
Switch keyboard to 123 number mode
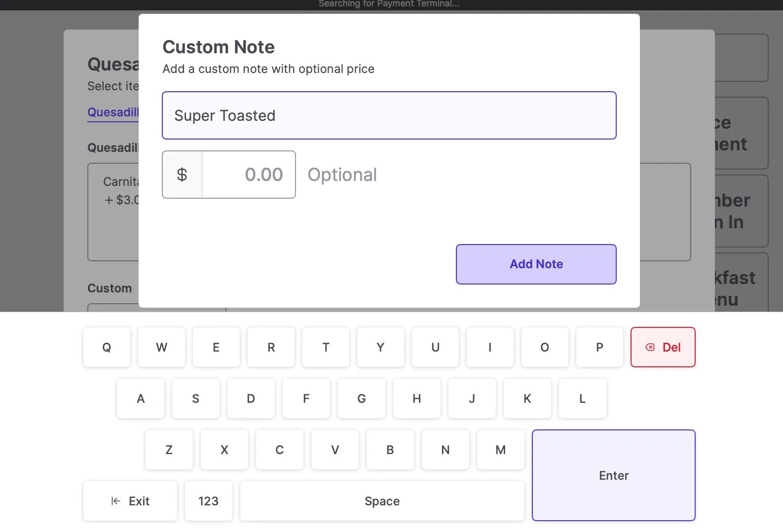click(208, 501)
